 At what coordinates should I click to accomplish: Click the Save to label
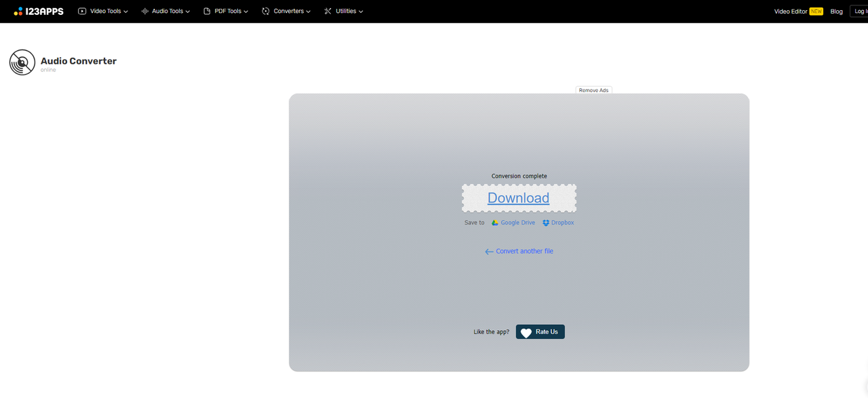click(475, 222)
